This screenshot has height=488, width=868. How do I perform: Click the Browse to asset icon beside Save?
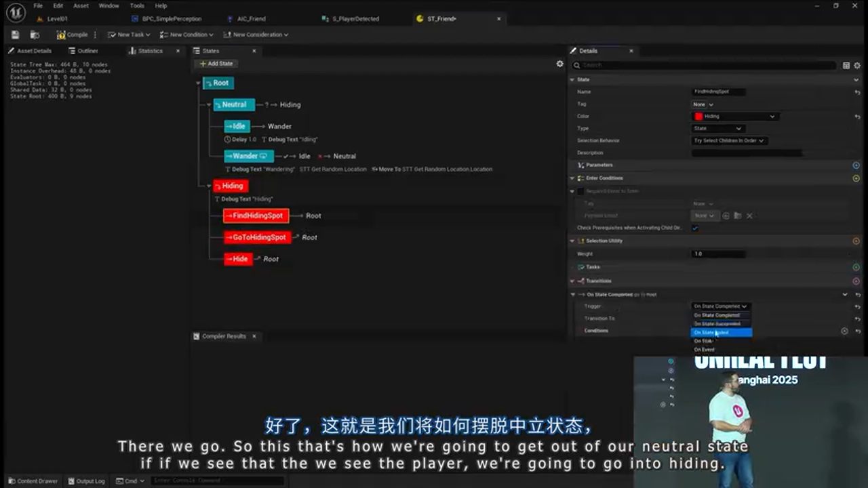[35, 35]
